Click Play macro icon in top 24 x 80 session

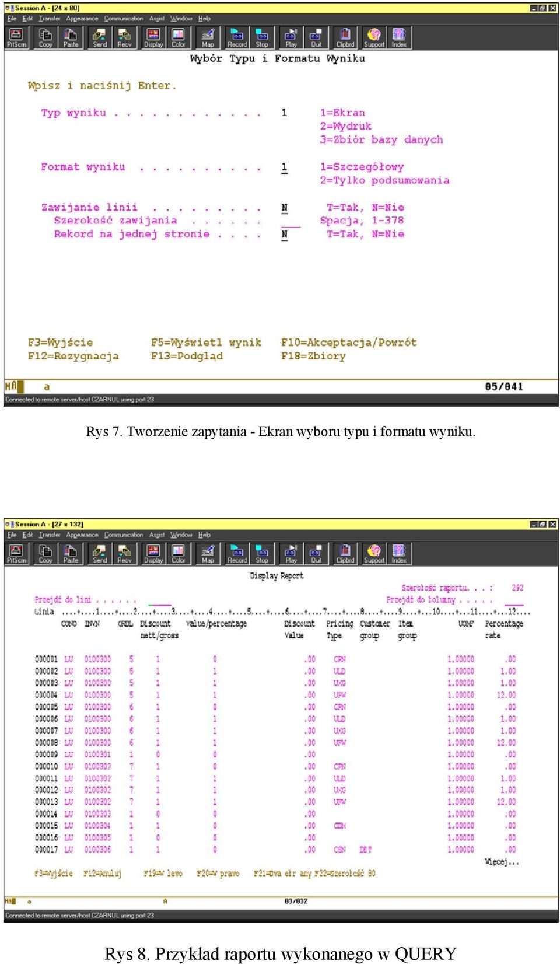click(290, 37)
